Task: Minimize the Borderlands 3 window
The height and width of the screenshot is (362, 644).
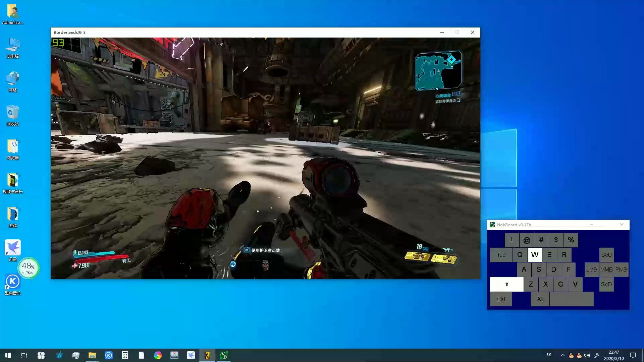Action: pyautogui.click(x=442, y=32)
